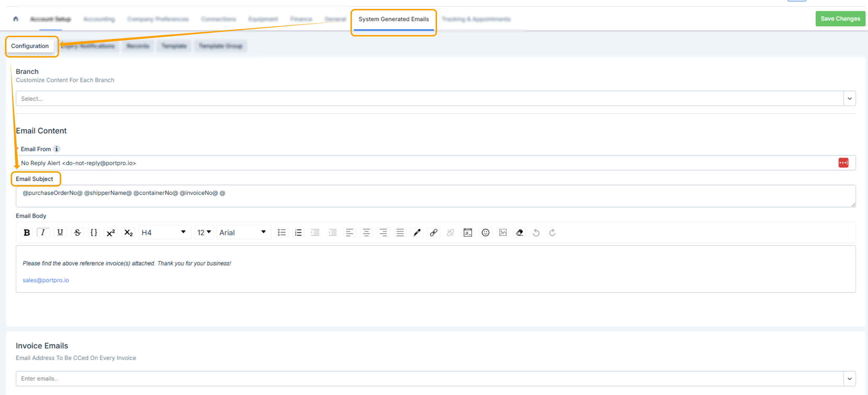868x395 pixels.
Task: Click the superscript icon
Action: pos(111,233)
